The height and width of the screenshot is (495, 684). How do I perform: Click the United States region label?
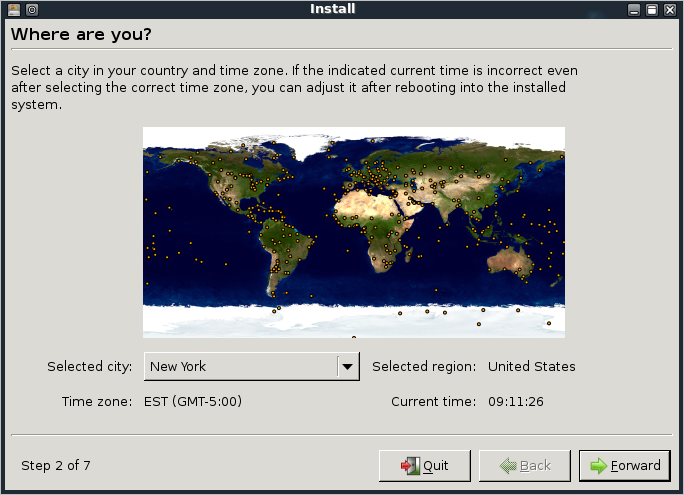point(531,367)
